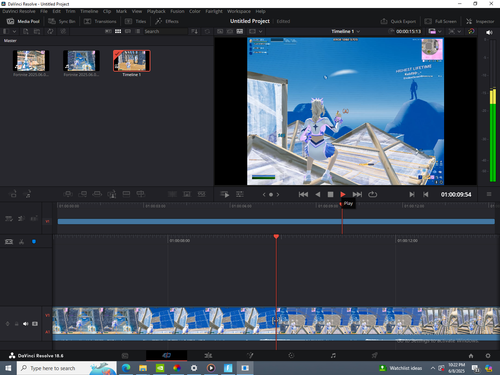This screenshot has width=500, height=375.
Task: Select timeline viewer mode
Action: coord(240,31)
